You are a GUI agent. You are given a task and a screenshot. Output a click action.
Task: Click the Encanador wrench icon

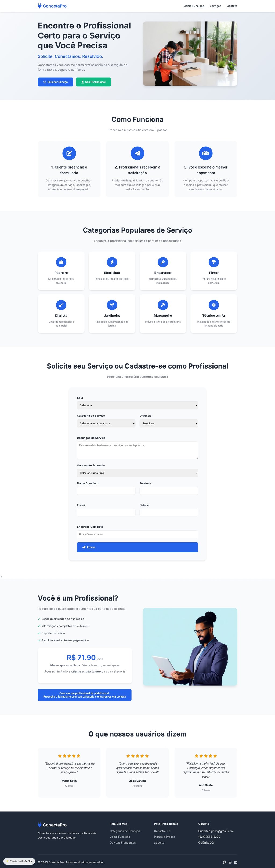click(x=163, y=262)
